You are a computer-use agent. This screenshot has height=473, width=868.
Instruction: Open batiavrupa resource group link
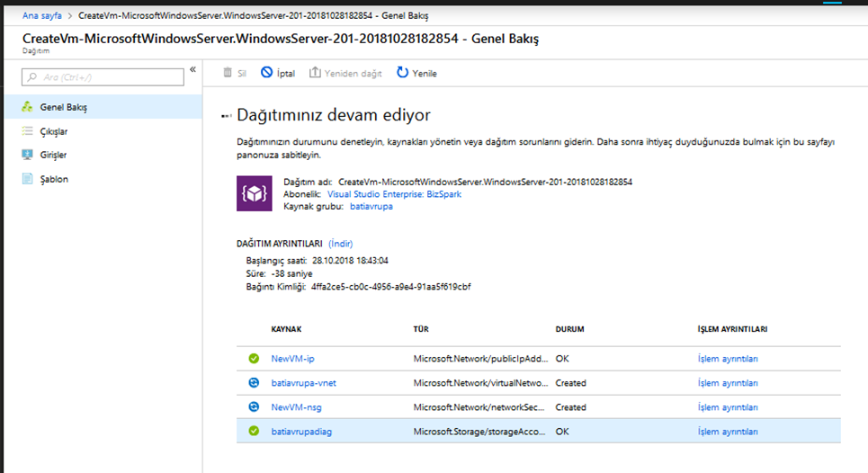coord(371,206)
